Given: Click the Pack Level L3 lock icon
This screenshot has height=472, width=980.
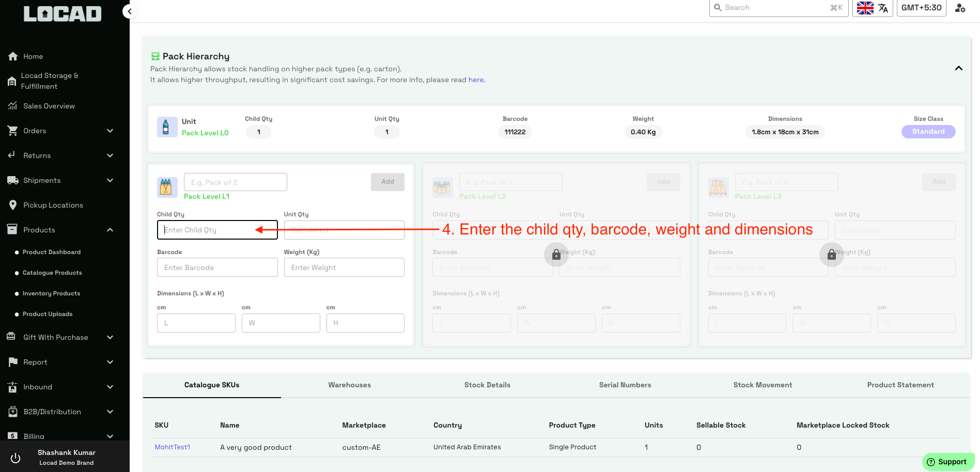Looking at the screenshot, I should pos(832,255).
